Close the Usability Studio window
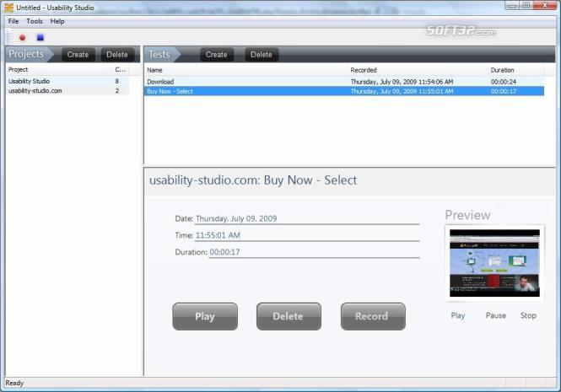Viewport: 561px width, 392px height. pyautogui.click(x=544, y=5)
